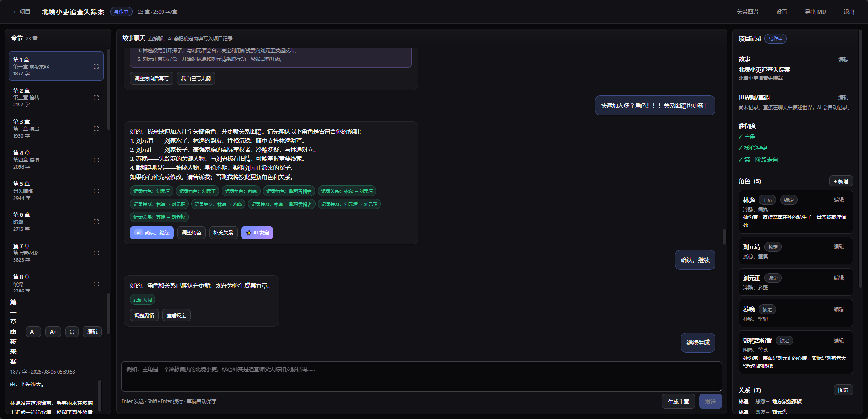Screen dimensions: 868x419
Task: Expand chapter 8 纸烬 fullscreen icon
Action: click(96, 284)
